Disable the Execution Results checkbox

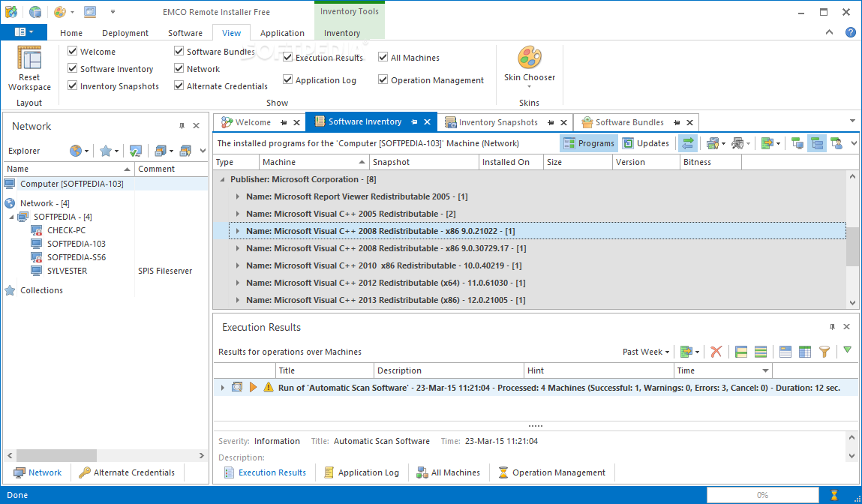(x=287, y=57)
